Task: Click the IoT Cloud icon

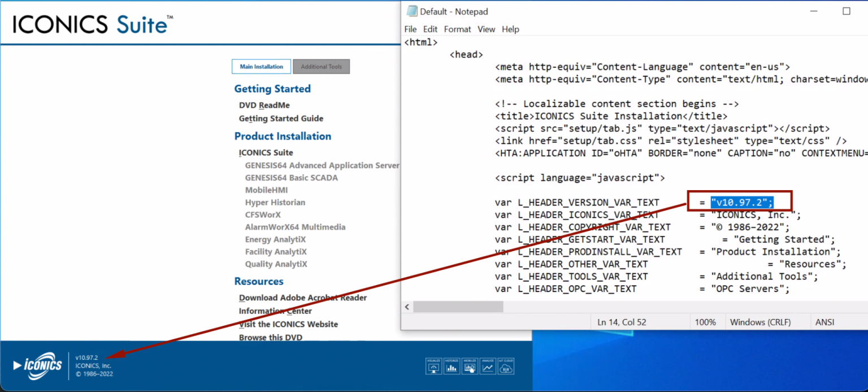Action: coord(506,366)
